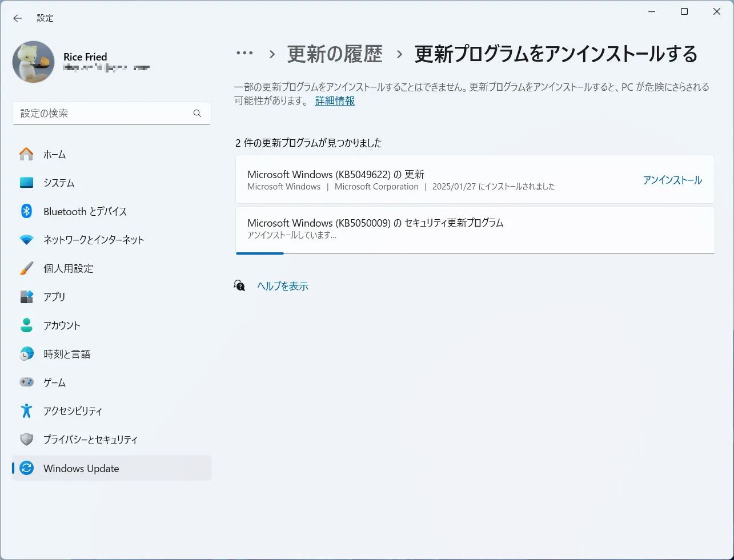The width and height of the screenshot is (734, 560).
Task: Go back to 更新の履歴 breadcrumb
Action: click(335, 54)
